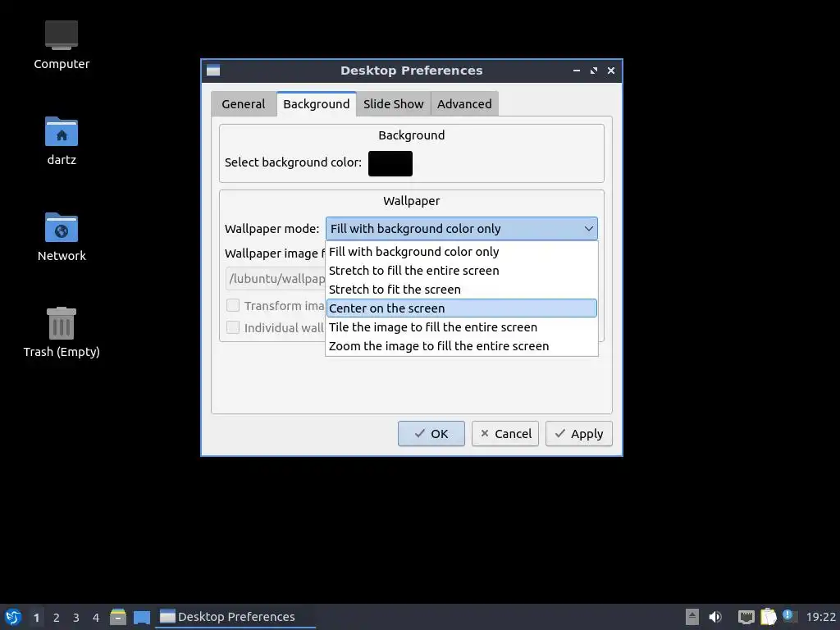Click the wallpaper image file path field

click(276, 279)
